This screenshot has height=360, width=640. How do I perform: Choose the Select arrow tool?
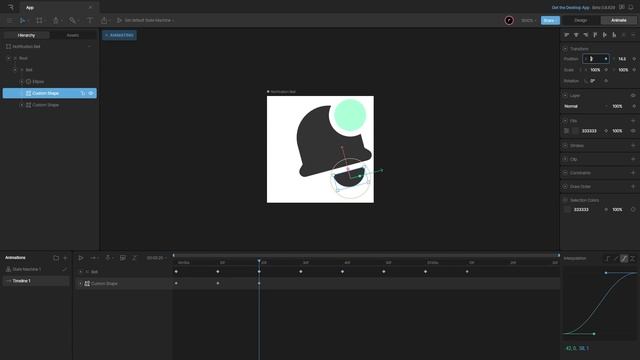tap(23, 20)
